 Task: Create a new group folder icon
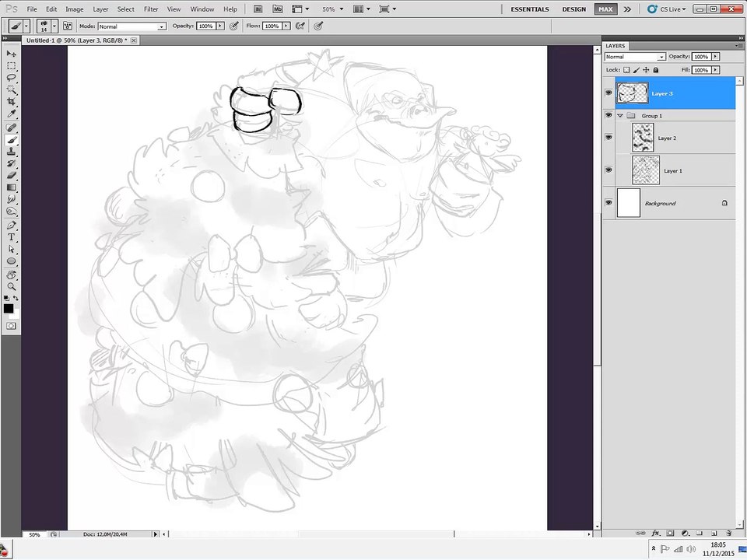(700, 533)
